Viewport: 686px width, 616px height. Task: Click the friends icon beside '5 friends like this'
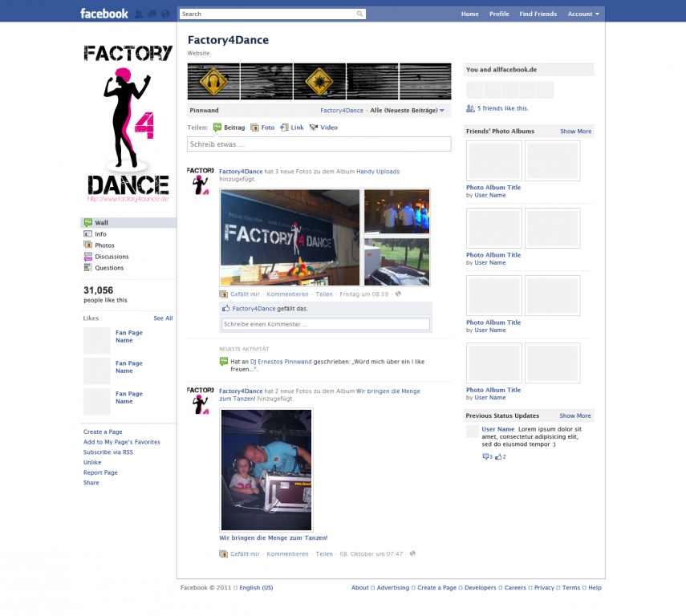pos(470,108)
